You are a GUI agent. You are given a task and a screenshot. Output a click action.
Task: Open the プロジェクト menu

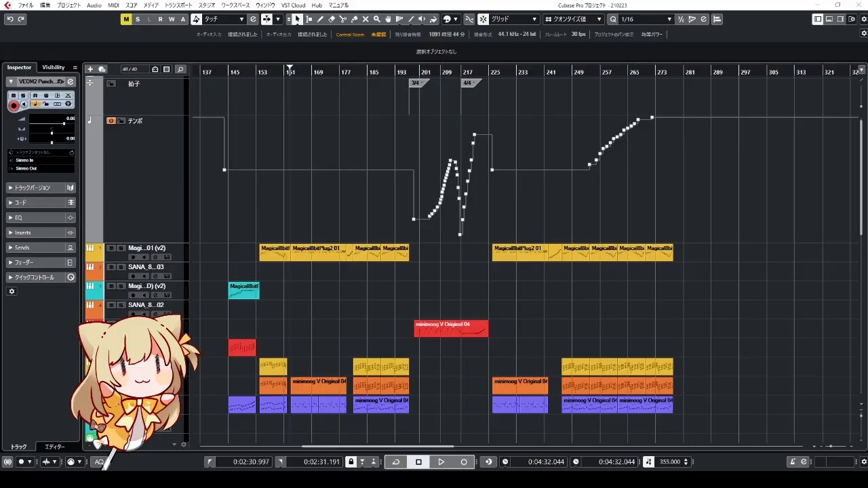(x=68, y=5)
